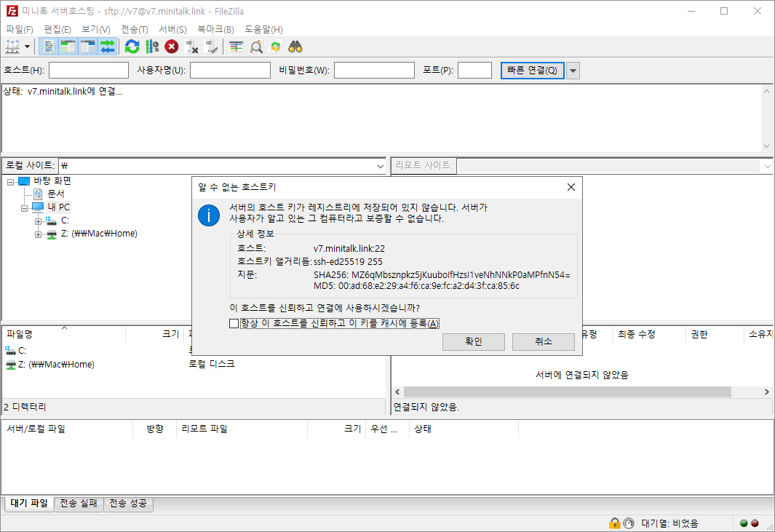
Task: Open the Site Manager from the toolbar
Action: [12, 47]
